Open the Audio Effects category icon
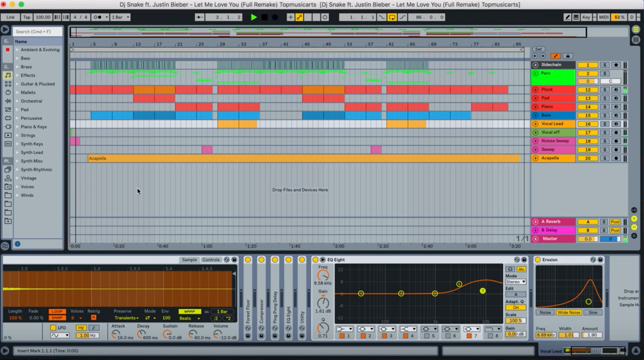This screenshot has height=360, width=644. pos(8,101)
